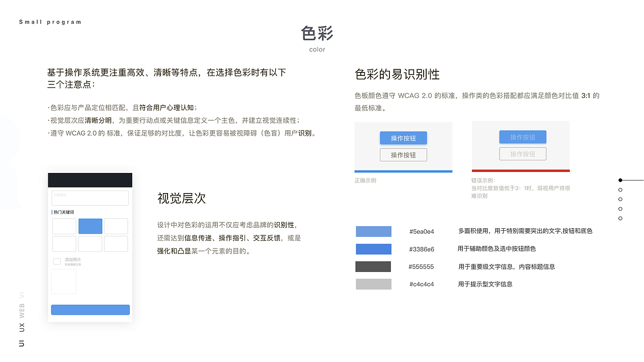The height and width of the screenshot is (362, 644).
Task: Select the #5ea0e4 color swatch
Action: pyautogui.click(x=373, y=231)
